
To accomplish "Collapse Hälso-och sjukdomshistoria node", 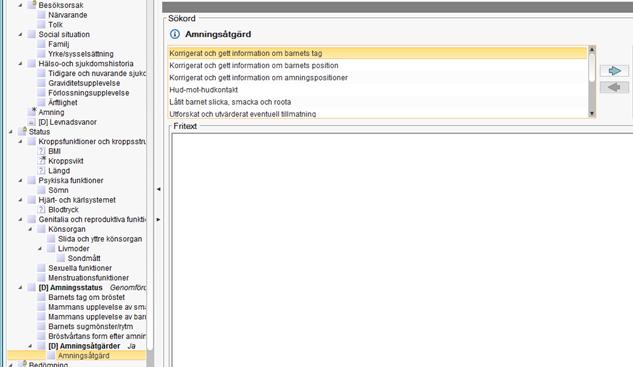I will (20, 63).
